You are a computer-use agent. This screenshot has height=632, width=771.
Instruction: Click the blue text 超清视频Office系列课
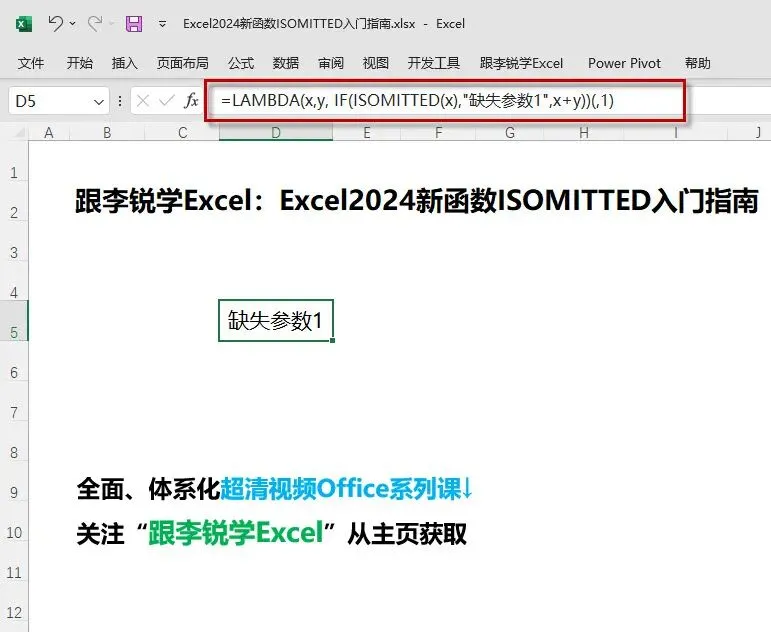(x=341, y=489)
